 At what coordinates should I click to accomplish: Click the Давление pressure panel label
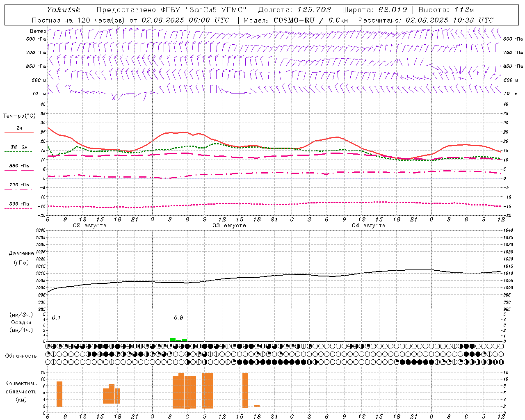21,253
